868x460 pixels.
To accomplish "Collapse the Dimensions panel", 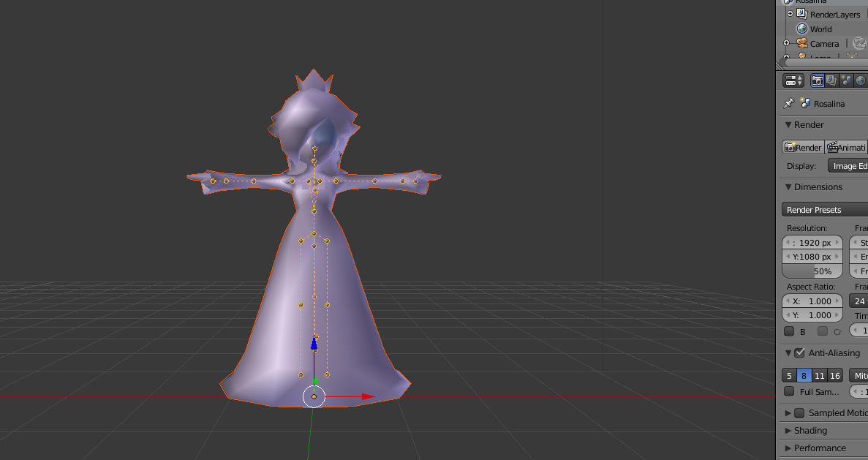I will point(788,187).
